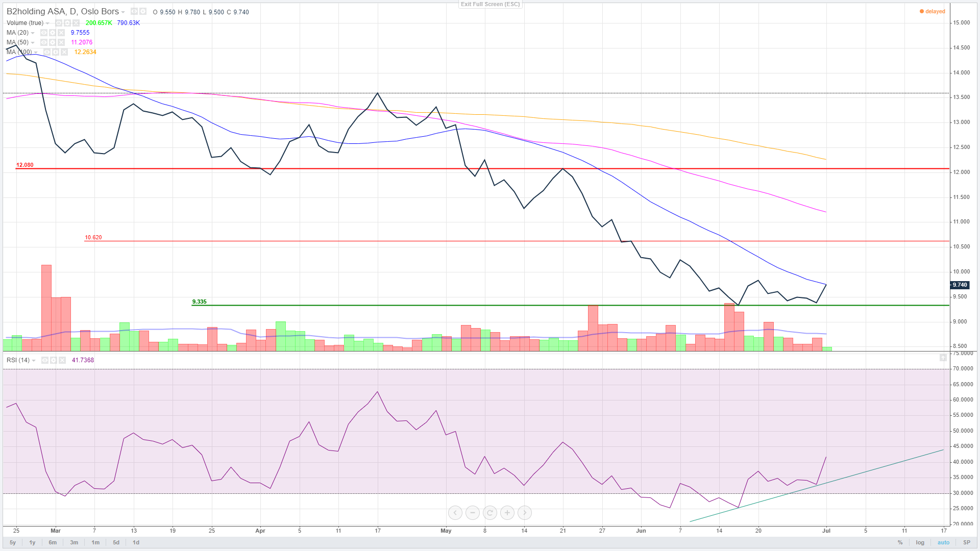
Task: Open RSI (14) settings gear
Action: pyautogui.click(x=54, y=360)
